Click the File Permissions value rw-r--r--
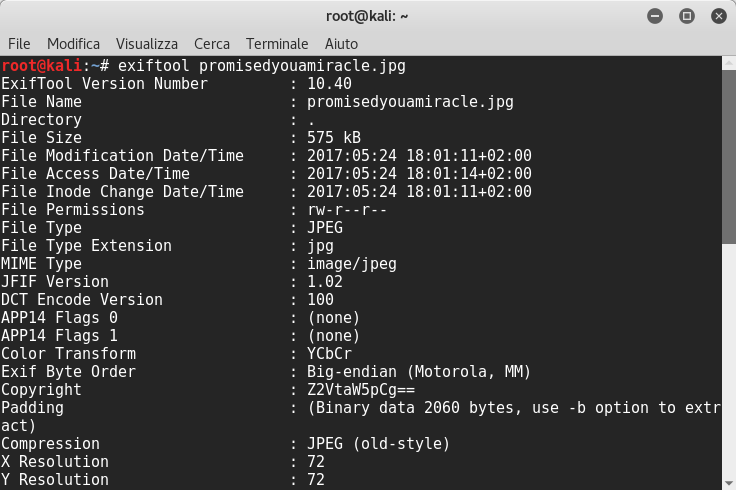Viewport: 736px width, 490px height. coord(347,210)
